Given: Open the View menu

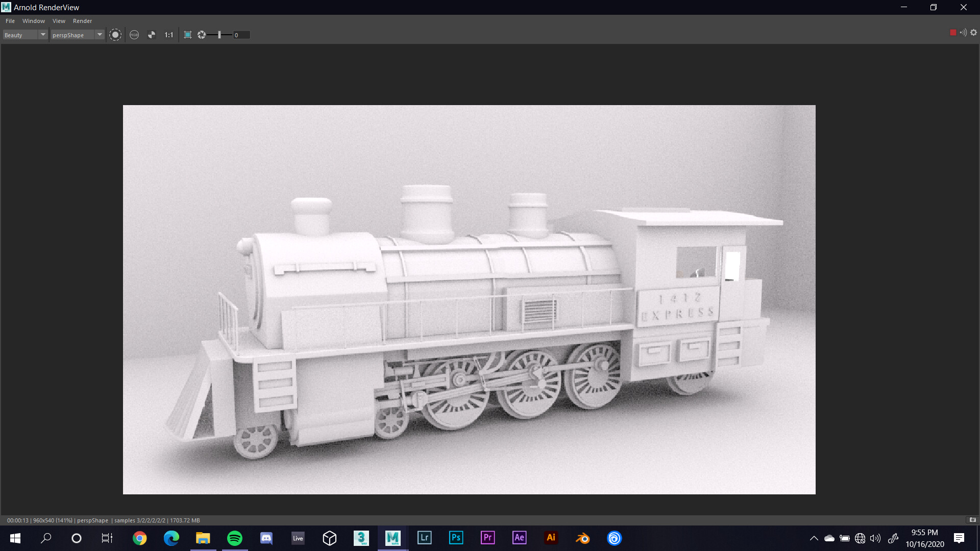Looking at the screenshot, I should 59,21.
